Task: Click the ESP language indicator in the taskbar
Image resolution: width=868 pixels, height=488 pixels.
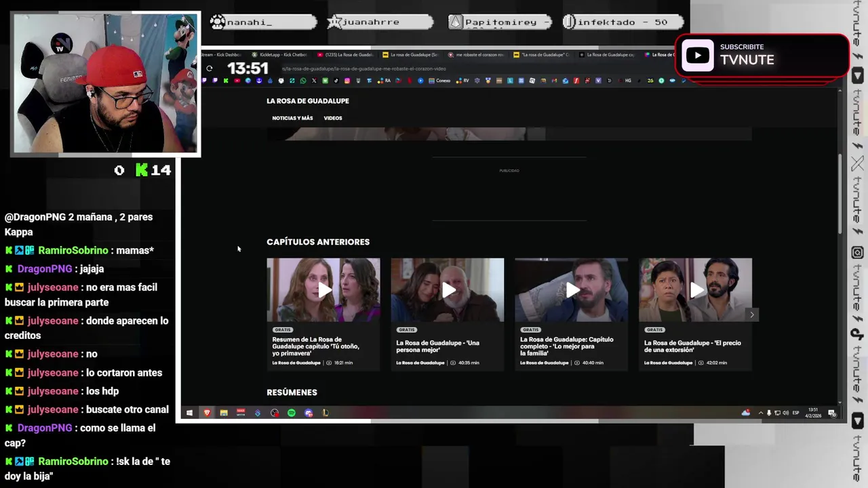Action: (795, 413)
